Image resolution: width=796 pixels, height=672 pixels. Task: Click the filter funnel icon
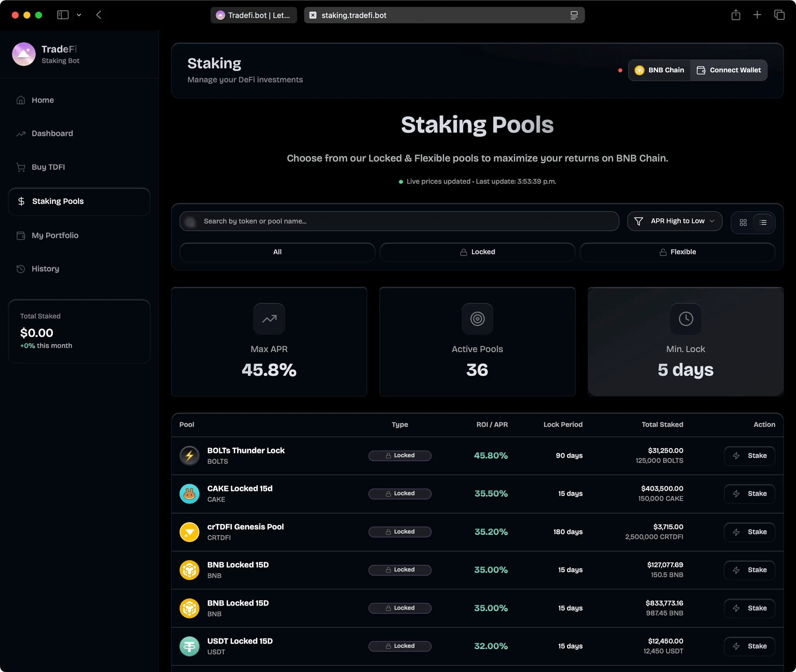click(x=638, y=221)
